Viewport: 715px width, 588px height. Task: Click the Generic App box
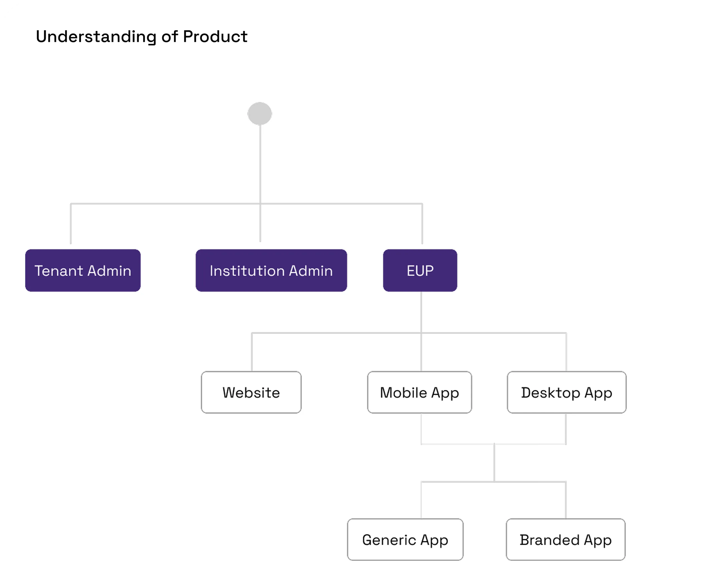click(x=405, y=540)
